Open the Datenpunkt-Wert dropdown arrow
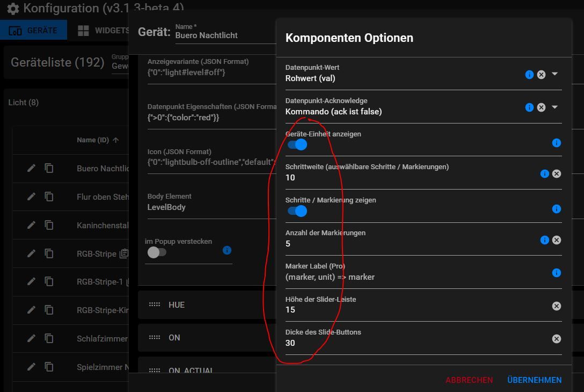The height and width of the screenshot is (392, 584). pyautogui.click(x=555, y=74)
